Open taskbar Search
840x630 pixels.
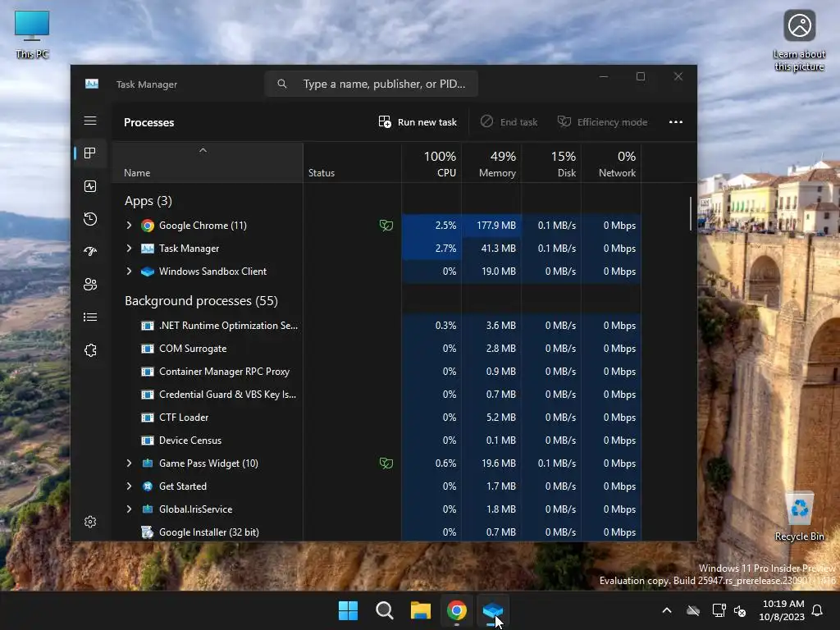coord(384,610)
